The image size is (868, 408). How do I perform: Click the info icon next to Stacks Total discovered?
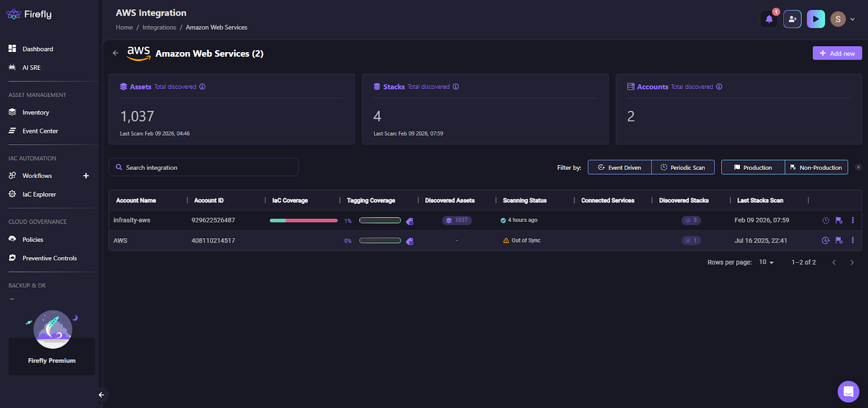coord(456,87)
